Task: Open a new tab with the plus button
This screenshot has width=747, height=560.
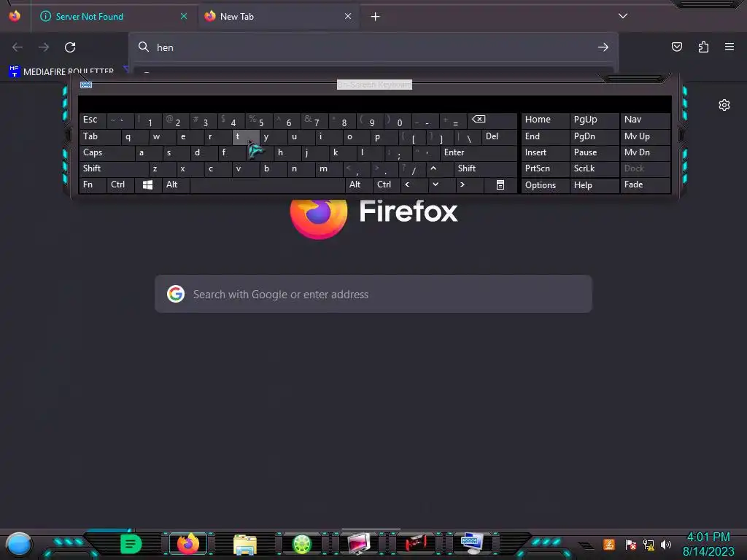Action: [376, 17]
